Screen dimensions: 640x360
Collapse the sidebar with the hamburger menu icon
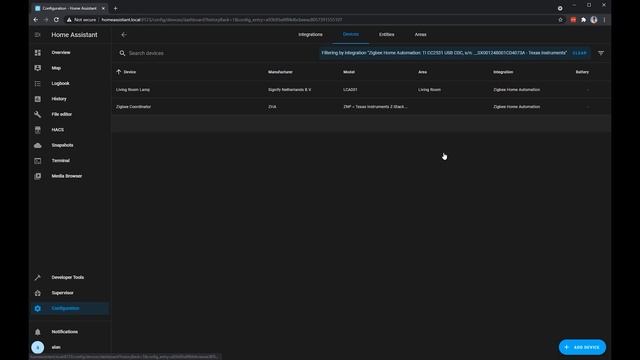coord(38,35)
